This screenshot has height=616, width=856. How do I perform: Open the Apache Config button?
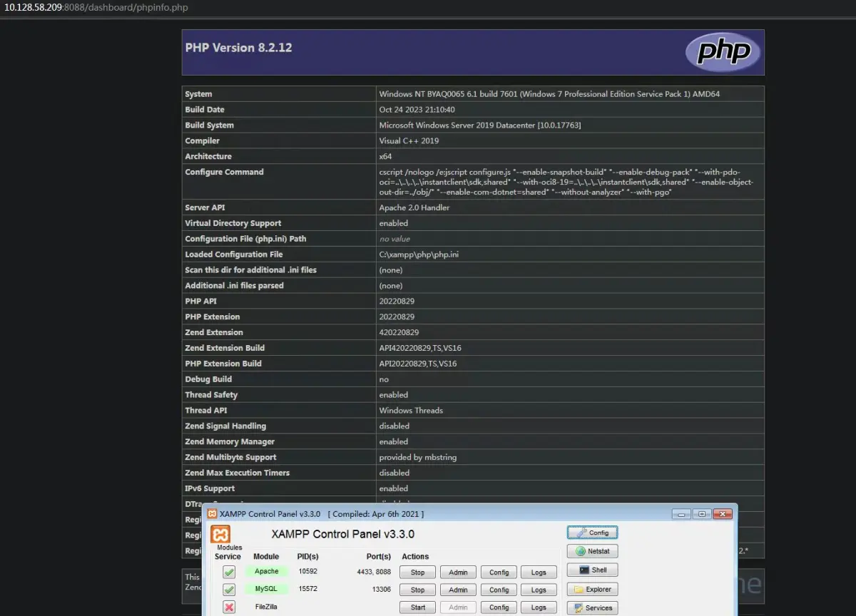tap(499, 572)
